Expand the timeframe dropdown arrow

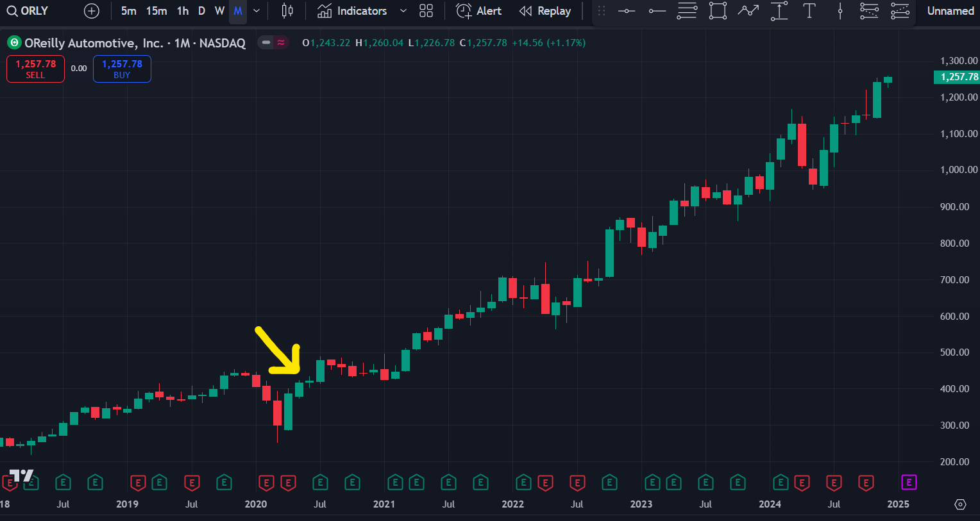click(257, 11)
